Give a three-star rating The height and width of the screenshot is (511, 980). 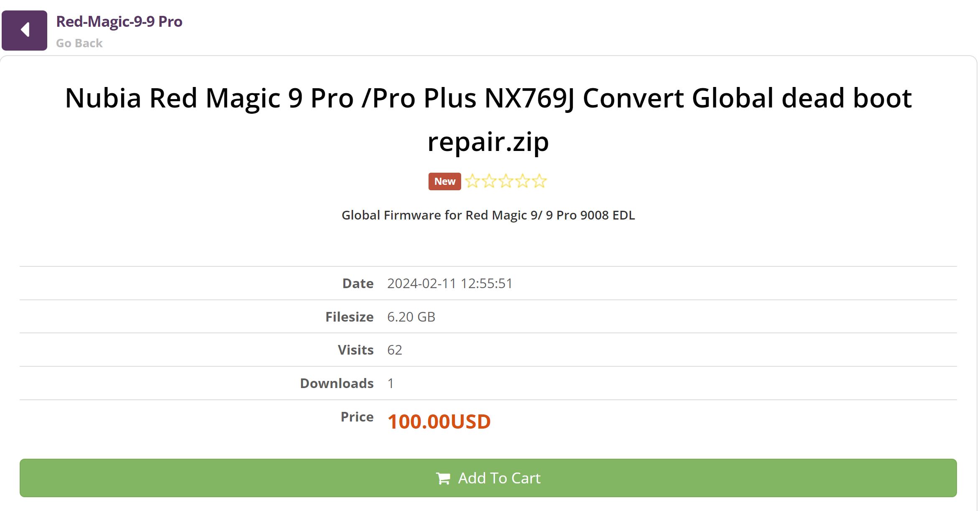506,181
